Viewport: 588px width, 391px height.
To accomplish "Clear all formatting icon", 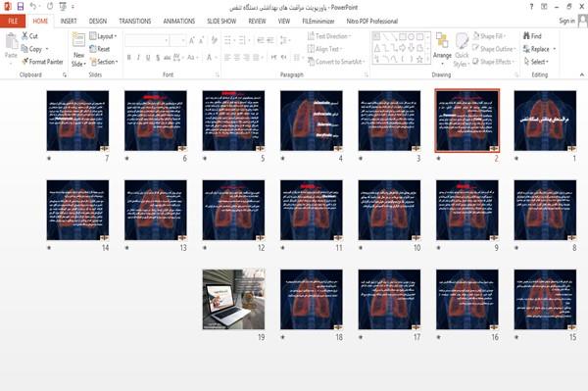I will click(215, 40).
